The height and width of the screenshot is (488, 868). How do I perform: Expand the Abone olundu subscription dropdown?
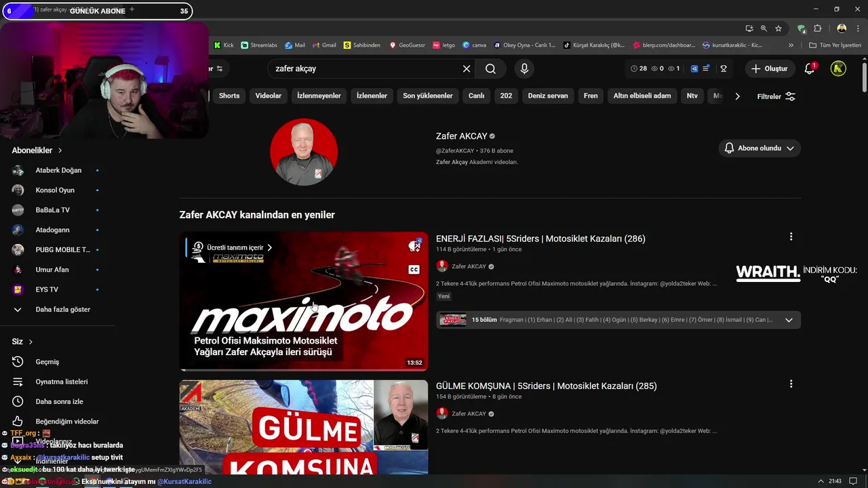click(x=759, y=148)
